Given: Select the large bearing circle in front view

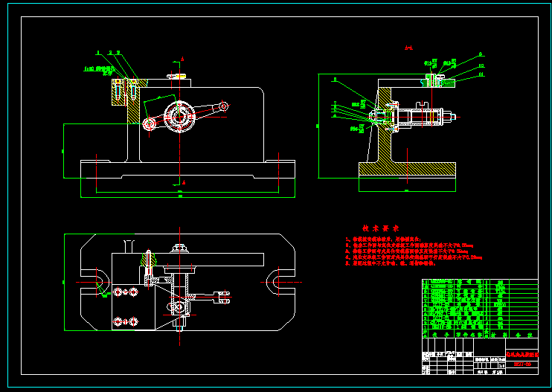Looking at the screenshot, I should pyautogui.click(x=179, y=117).
